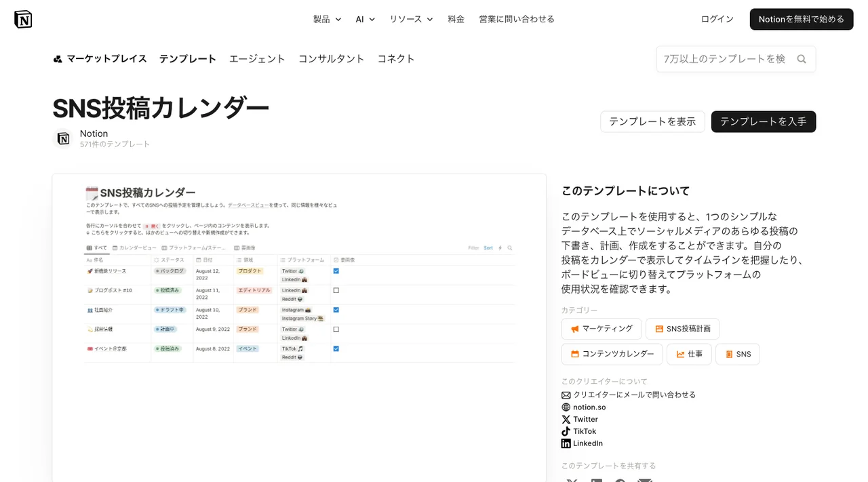Switch to the エージェント tab
This screenshot has height=482, width=868.
[x=257, y=59]
